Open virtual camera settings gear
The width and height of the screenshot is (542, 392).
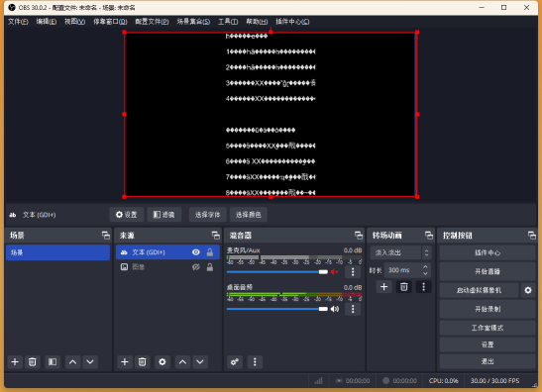[x=528, y=290]
